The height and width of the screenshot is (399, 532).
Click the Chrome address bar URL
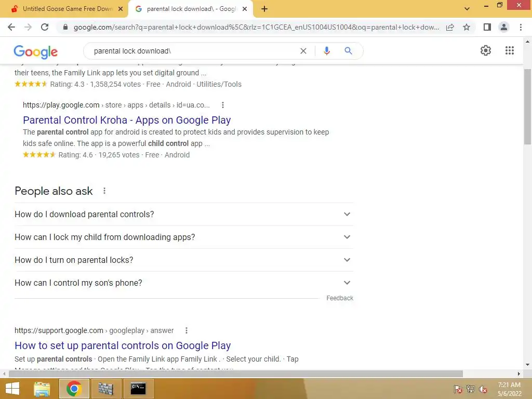(256, 27)
